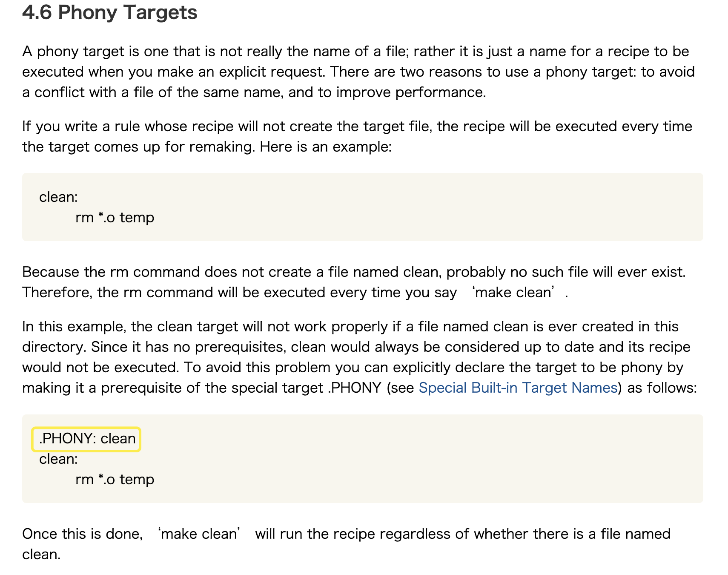The height and width of the screenshot is (575, 728).
Task: Click 'make clean' in Once this is done paragraph
Action: pyautogui.click(x=199, y=534)
